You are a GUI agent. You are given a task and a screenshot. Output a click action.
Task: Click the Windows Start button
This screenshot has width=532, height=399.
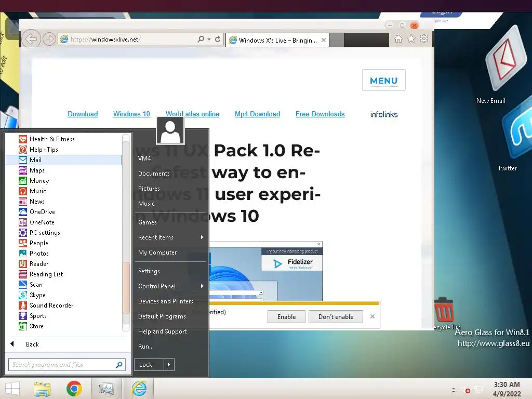pos(12,389)
